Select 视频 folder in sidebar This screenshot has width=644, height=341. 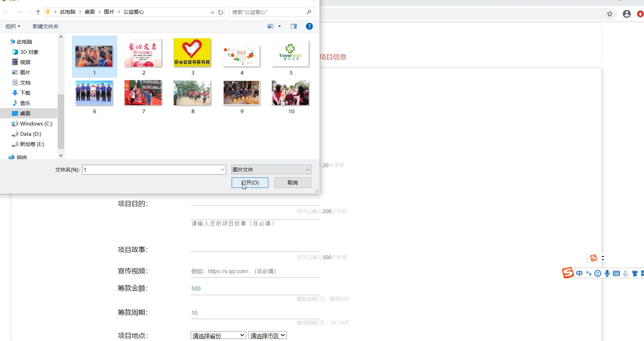point(21,62)
